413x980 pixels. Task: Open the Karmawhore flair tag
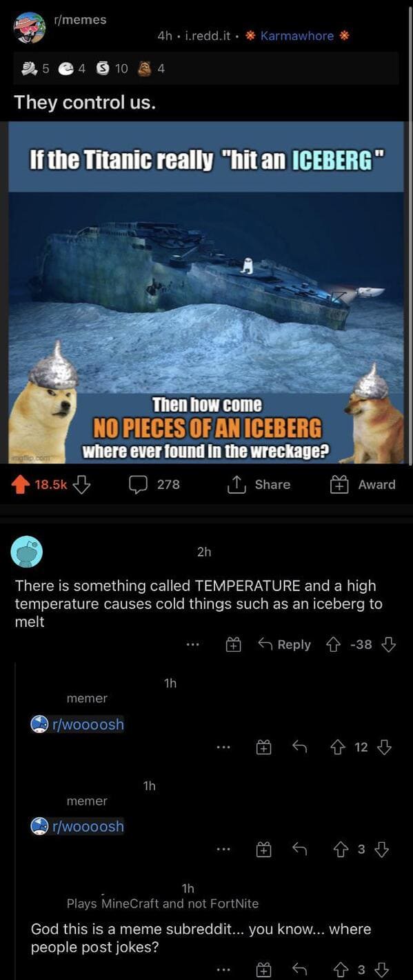click(x=298, y=36)
